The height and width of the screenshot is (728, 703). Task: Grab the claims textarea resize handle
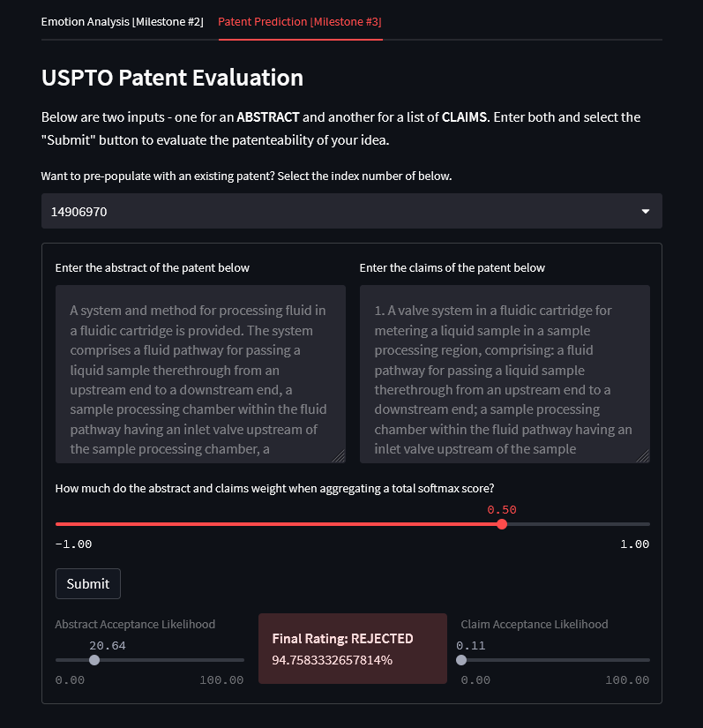click(643, 456)
